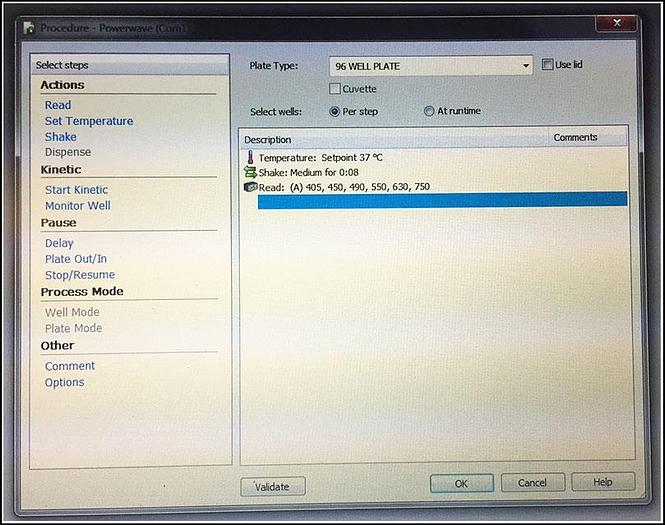
Task: Add a Shake action step
Action: point(61,137)
